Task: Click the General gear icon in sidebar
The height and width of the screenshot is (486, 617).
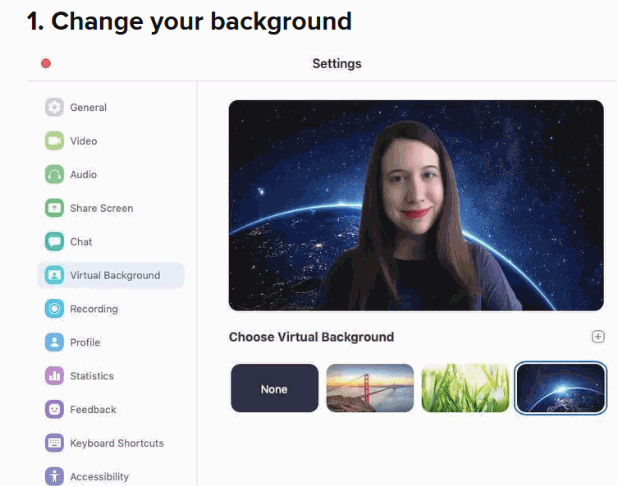Action: [x=54, y=108]
